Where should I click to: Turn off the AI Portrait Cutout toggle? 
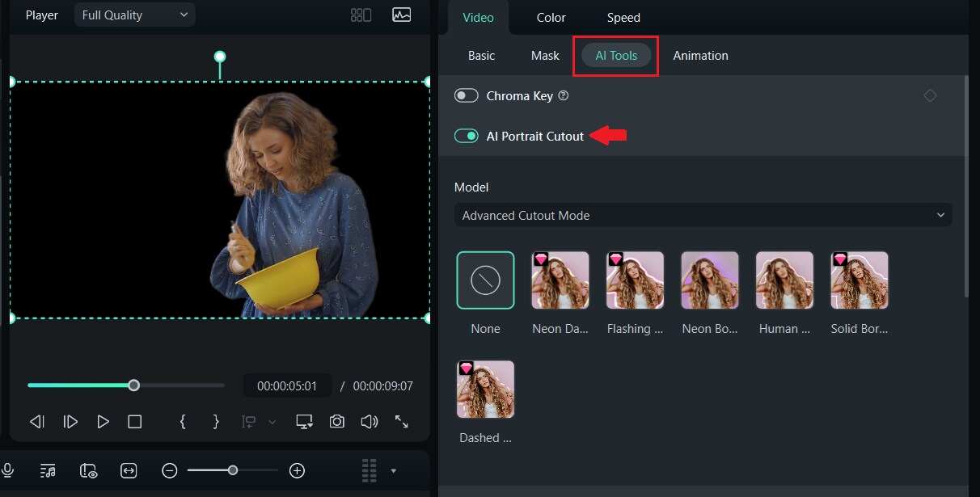467,136
